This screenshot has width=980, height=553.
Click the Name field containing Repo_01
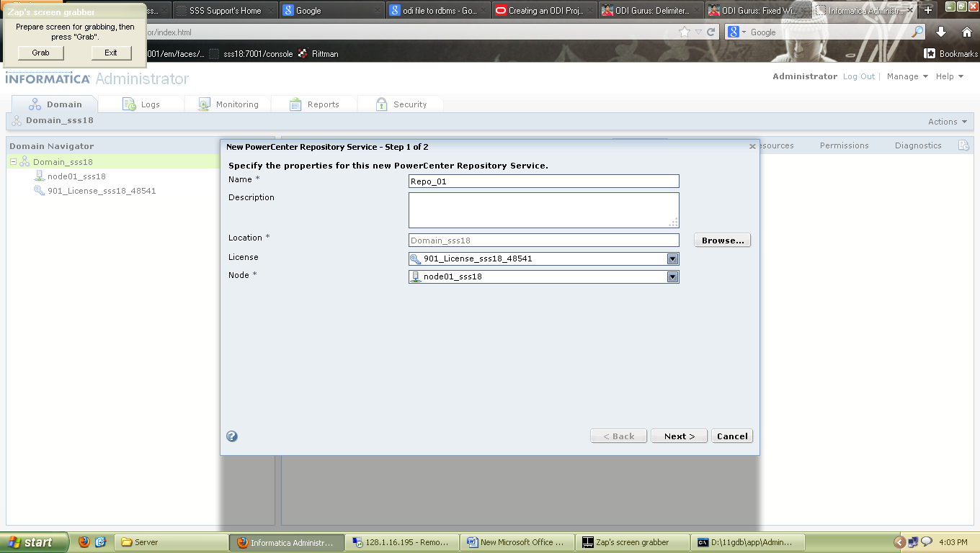pos(543,181)
